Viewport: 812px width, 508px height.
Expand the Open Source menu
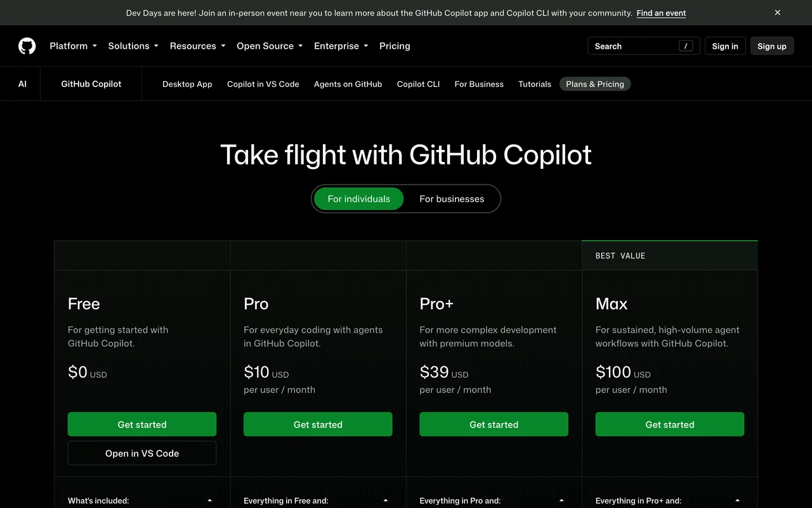point(270,46)
